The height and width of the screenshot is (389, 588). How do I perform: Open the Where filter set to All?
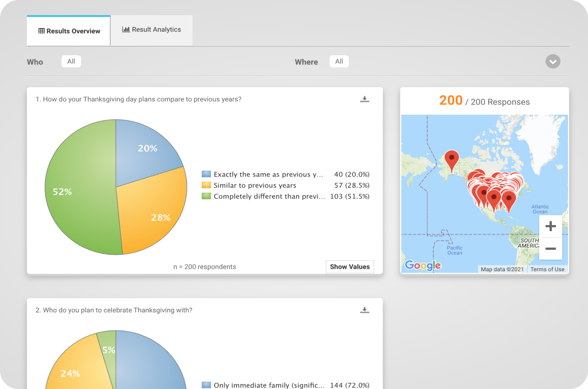(339, 61)
